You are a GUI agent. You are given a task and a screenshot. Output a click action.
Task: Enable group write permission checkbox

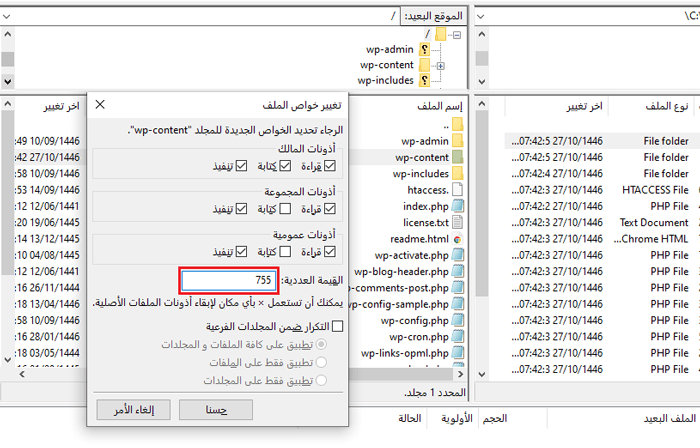click(285, 209)
